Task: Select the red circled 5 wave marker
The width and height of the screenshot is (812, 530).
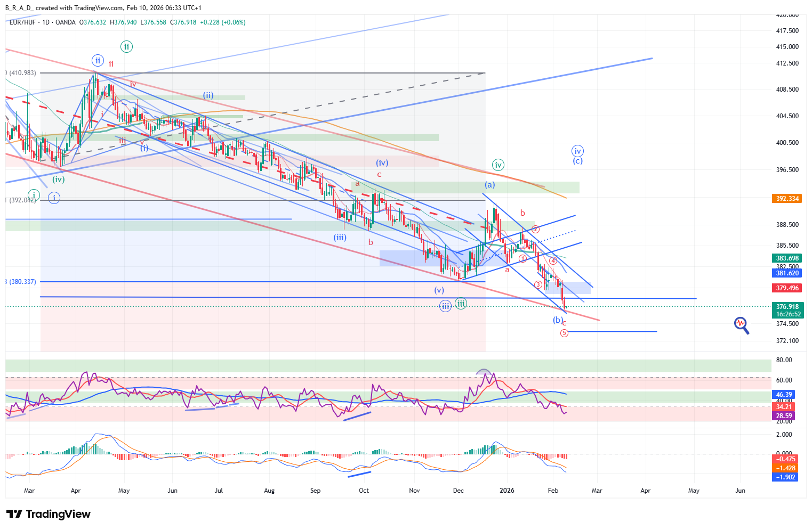Action: coord(564,333)
